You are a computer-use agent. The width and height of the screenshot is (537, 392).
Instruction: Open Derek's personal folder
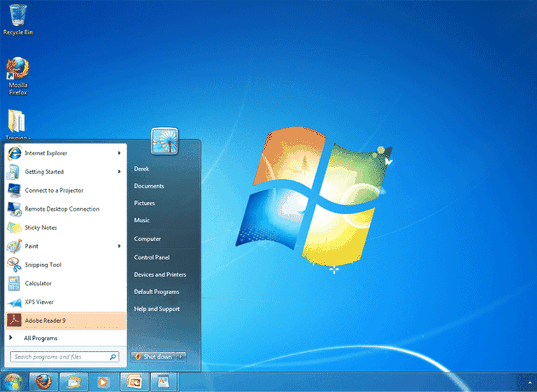click(141, 169)
